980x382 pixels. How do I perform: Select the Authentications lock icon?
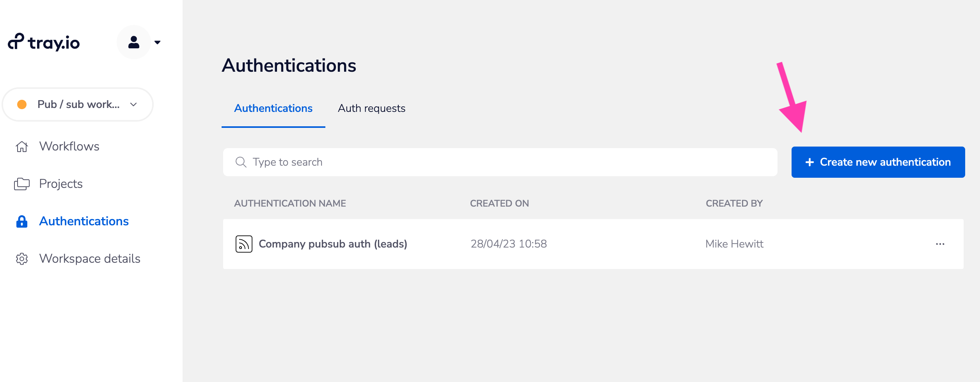[x=21, y=221]
